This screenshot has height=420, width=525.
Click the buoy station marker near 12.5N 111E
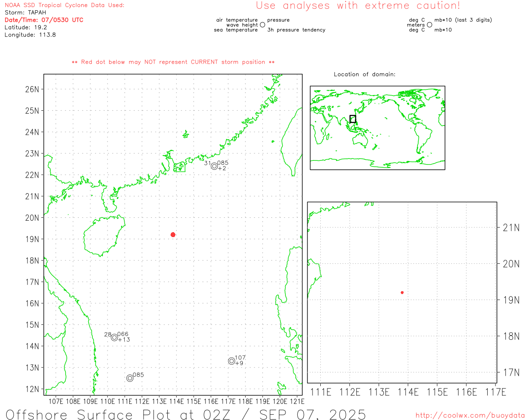130,378
